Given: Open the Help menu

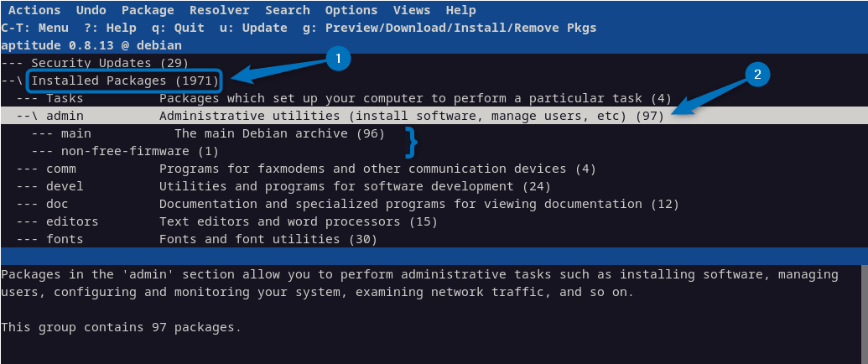Looking at the screenshot, I should (460, 10).
